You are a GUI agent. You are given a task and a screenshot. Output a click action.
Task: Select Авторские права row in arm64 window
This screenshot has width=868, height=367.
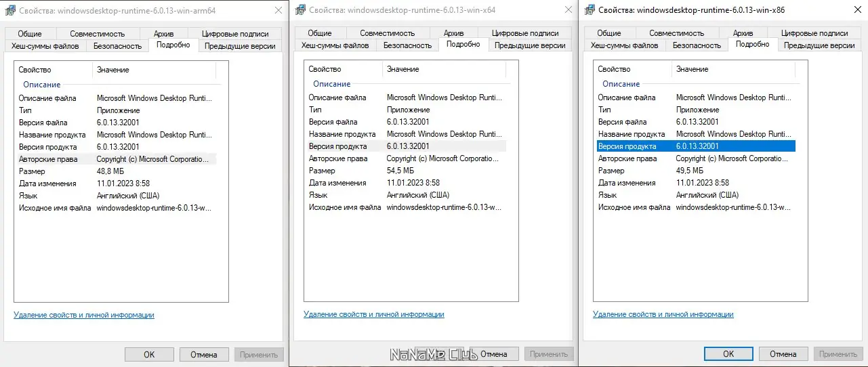(116, 159)
